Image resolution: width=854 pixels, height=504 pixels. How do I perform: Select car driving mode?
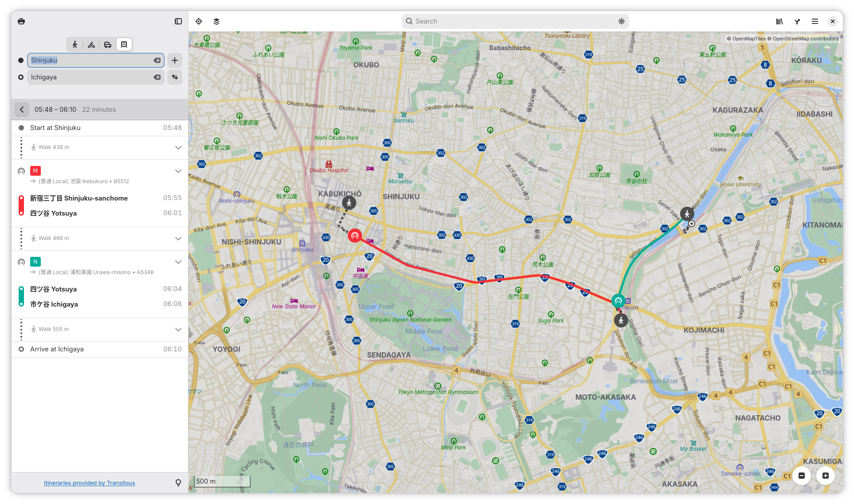click(108, 44)
